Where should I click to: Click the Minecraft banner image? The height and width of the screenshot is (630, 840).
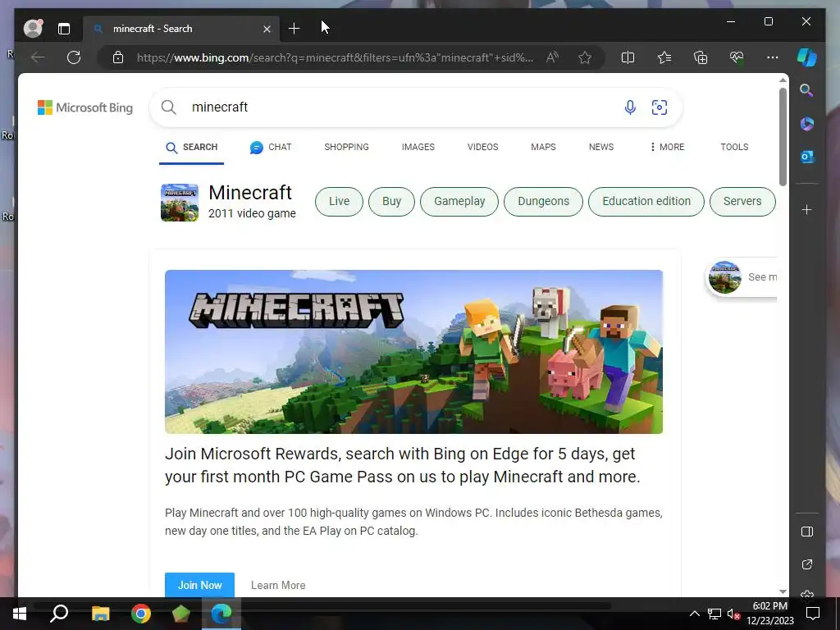pos(413,352)
